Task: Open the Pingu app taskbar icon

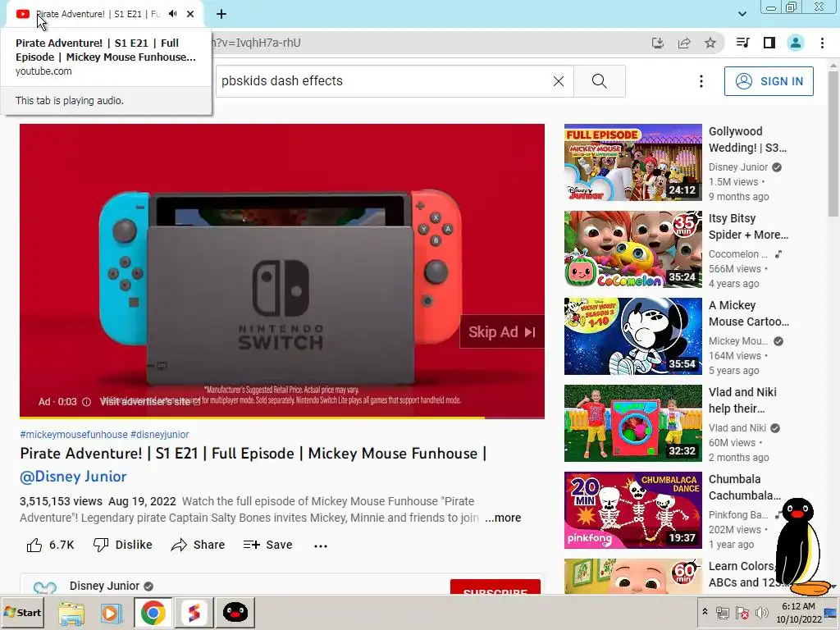Action: click(235, 613)
